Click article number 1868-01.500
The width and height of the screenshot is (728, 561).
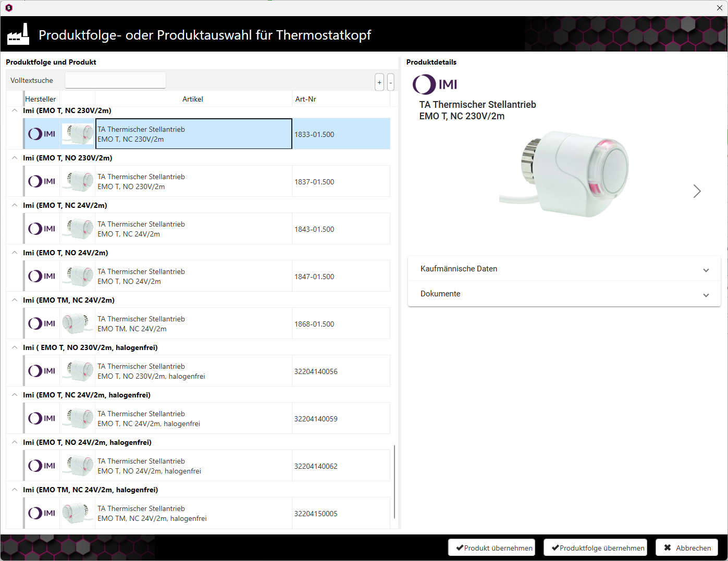pyautogui.click(x=314, y=324)
